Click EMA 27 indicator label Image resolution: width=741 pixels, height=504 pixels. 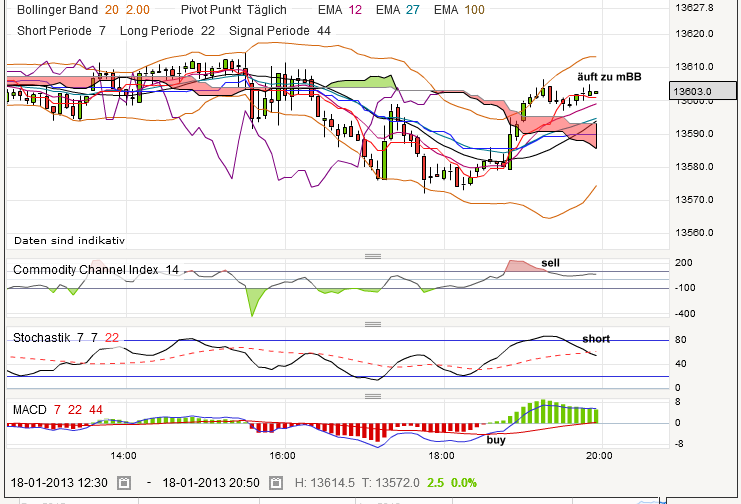click(x=397, y=10)
